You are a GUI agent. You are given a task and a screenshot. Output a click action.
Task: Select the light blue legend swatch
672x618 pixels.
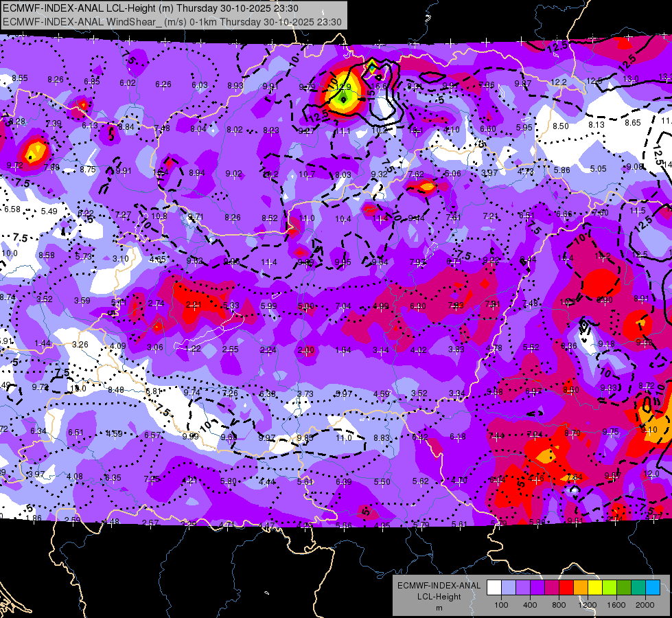tap(653, 588)
